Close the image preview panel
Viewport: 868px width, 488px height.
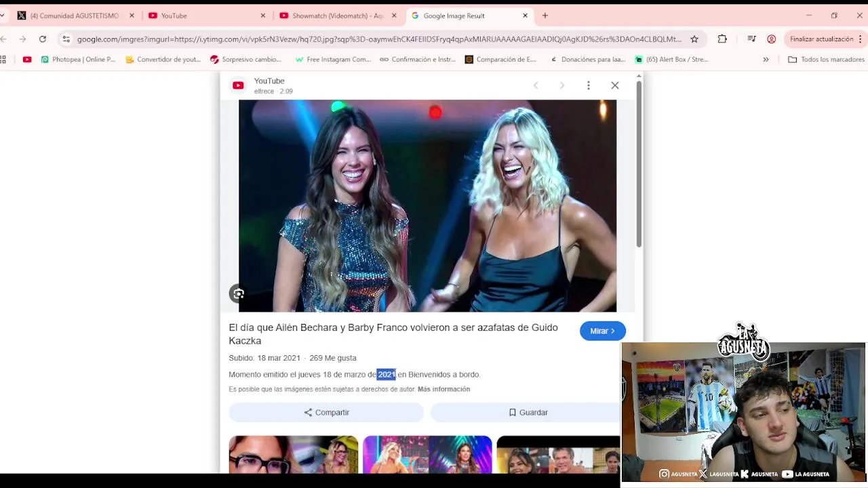615,85
